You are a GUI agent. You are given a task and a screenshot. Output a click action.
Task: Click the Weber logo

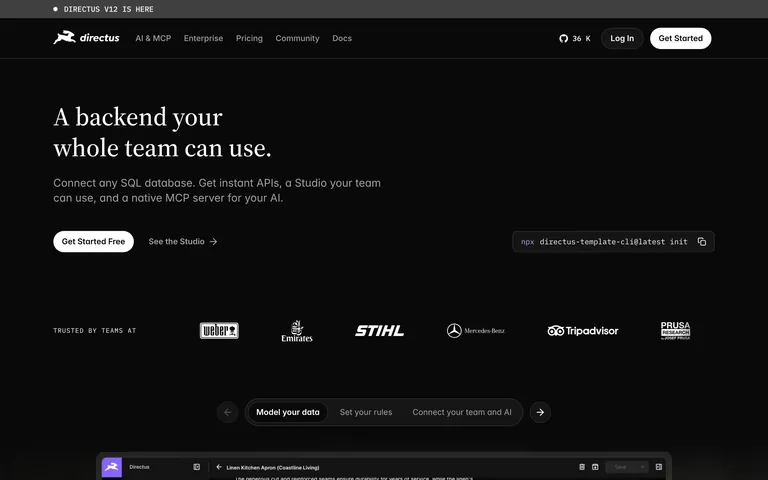(x=219, y=331)
